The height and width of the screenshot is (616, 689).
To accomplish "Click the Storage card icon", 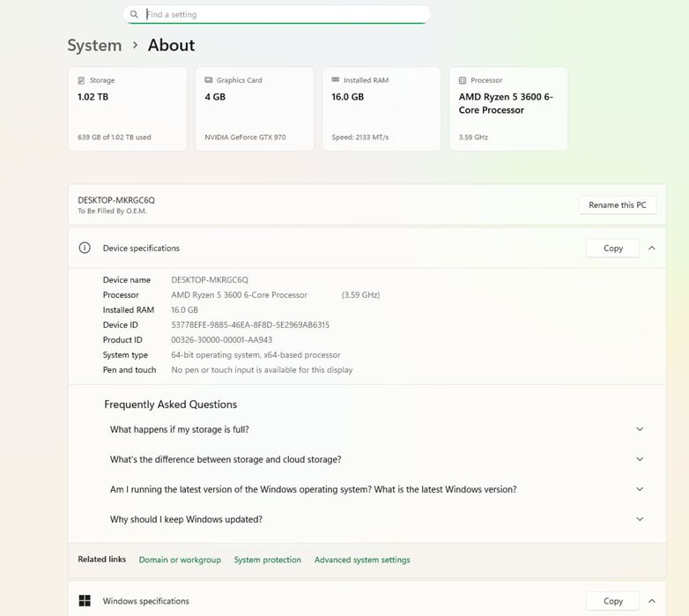I will point(81,80).
